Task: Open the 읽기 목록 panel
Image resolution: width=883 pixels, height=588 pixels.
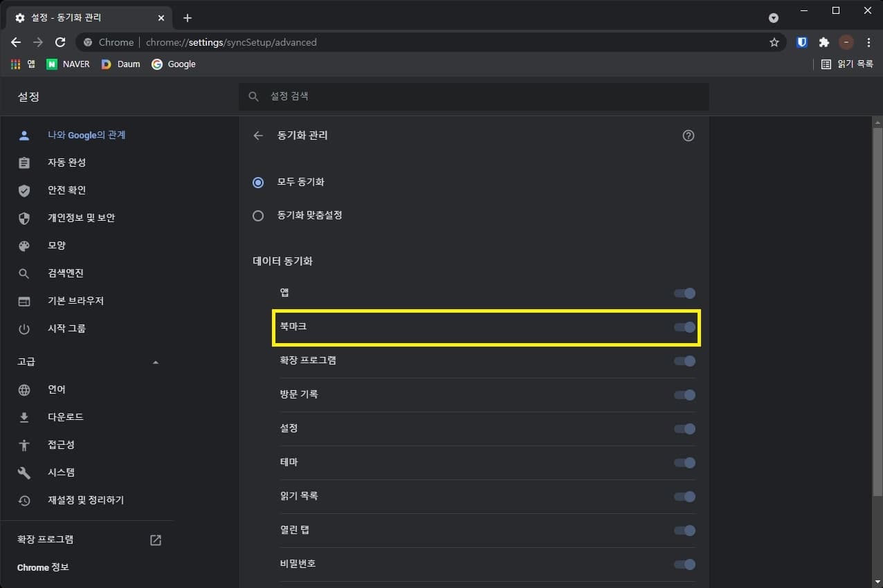Action: (x=846, y=64)
